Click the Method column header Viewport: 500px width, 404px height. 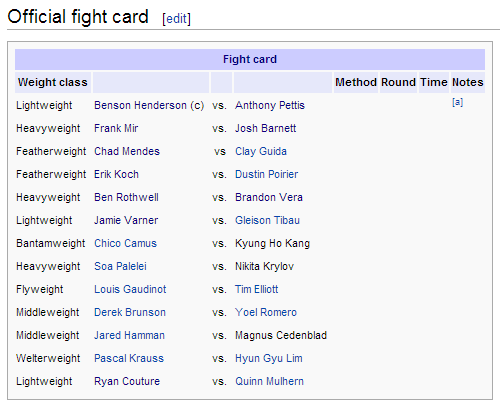tap(356, 82)
